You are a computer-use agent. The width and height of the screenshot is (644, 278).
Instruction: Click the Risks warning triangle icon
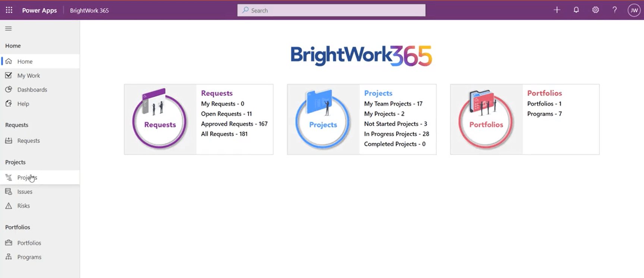(x=9, y=206)
